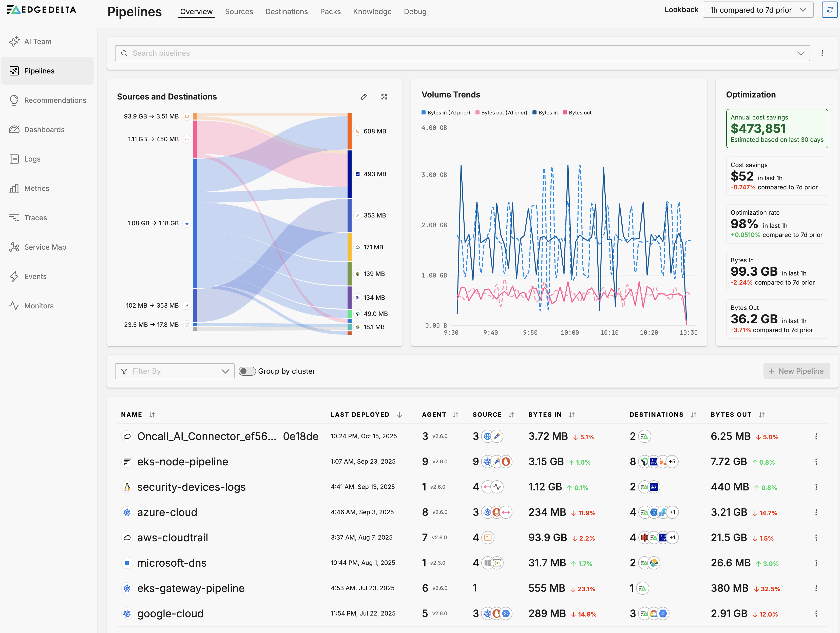Toggle Group by cluster switch
The height and width of the screenshot is (633, 840).
point(247,371)
